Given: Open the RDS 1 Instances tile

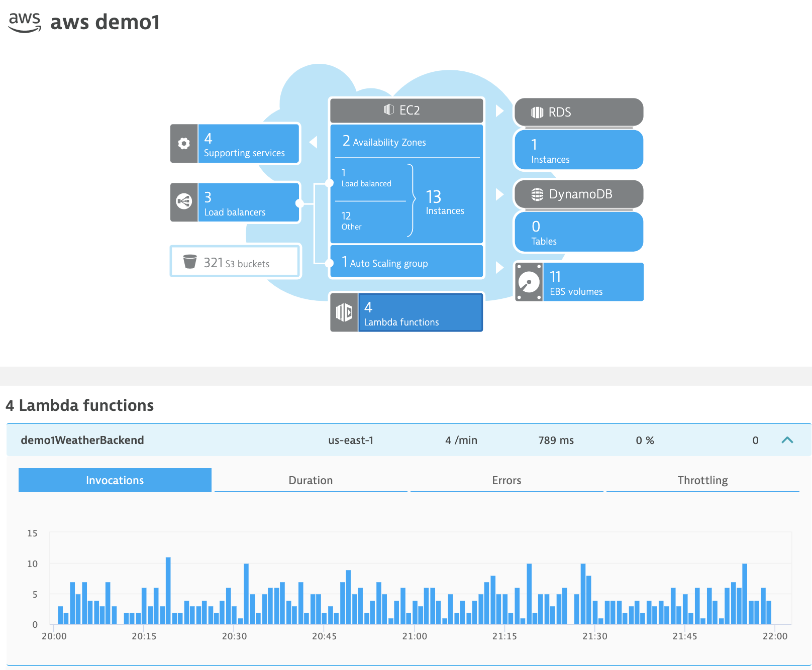Looking at the screenshot, I should click(579, 150).
